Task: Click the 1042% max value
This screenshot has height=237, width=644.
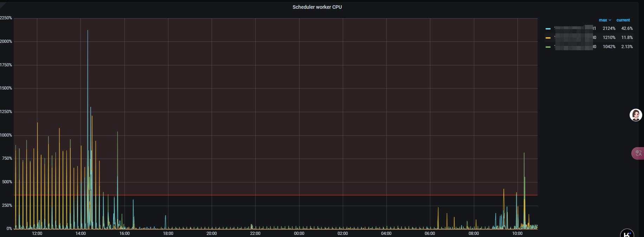Action: click(609, 47)
